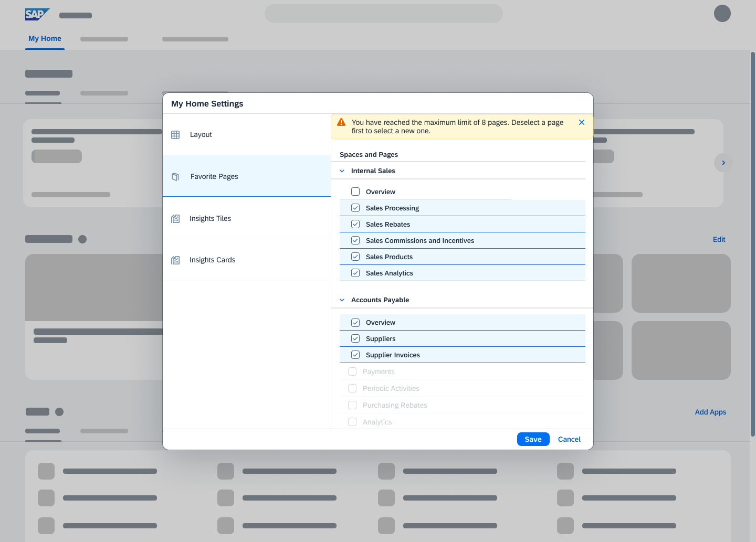Click the header search field
This screenshot has width=756, height=542.
384,14
